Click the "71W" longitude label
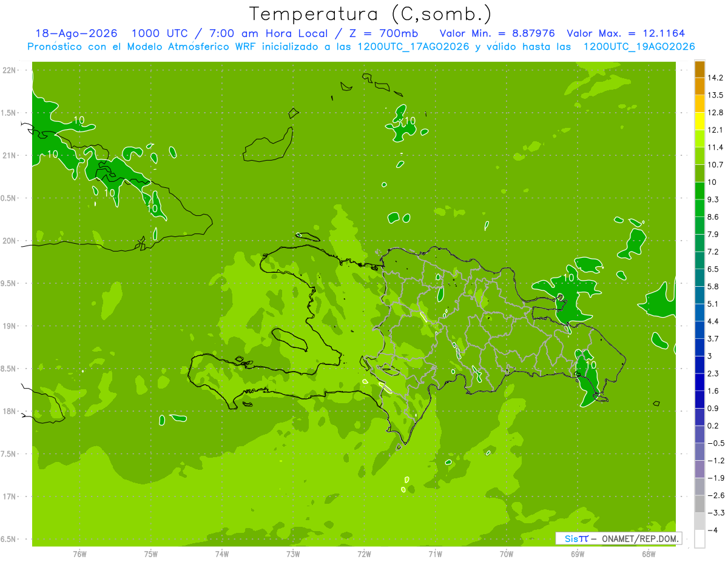728x562 pixels. click(435, 554)
